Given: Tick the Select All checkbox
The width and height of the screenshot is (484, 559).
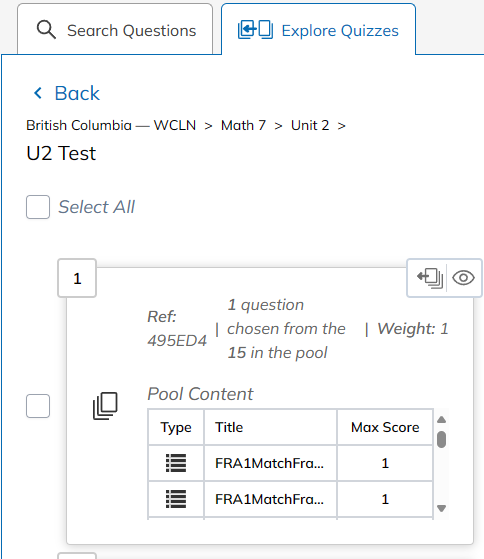Looking at the screenshot, I should [38, 207].
